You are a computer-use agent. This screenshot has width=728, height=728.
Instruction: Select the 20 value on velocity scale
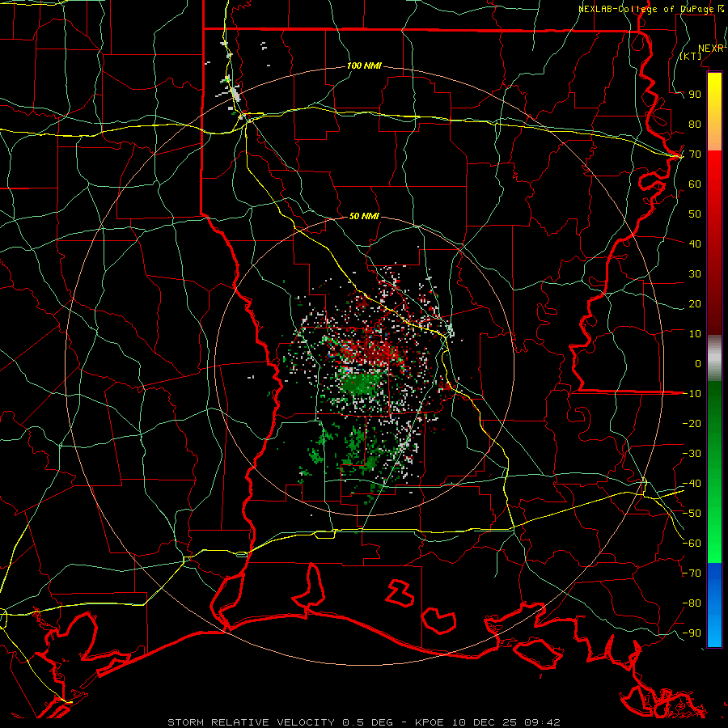point(695,303)
